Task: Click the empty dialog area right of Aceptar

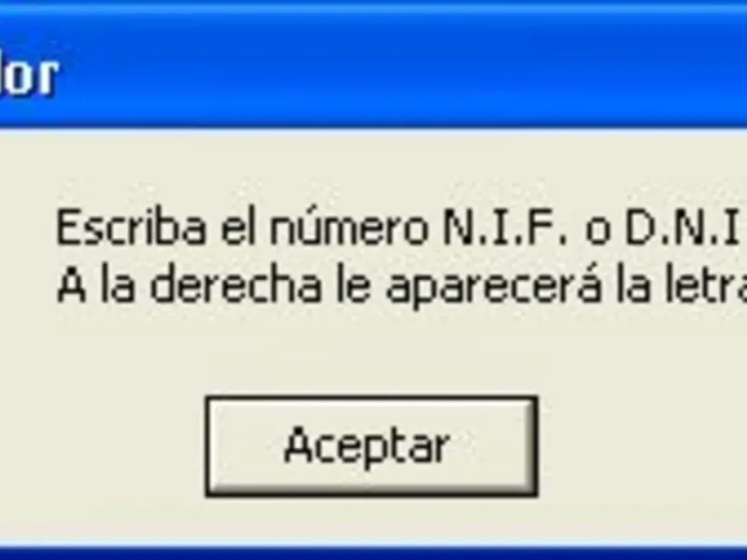Action: click(x=642, y=446)
